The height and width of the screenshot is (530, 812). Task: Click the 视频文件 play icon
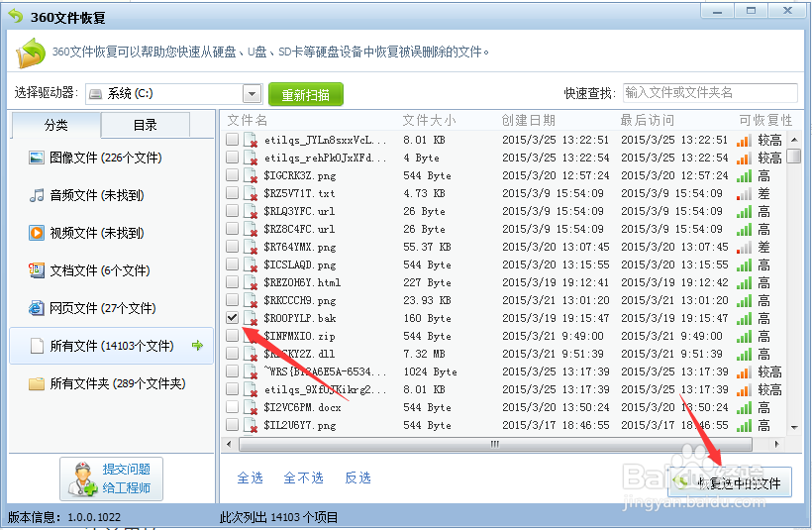37,233
